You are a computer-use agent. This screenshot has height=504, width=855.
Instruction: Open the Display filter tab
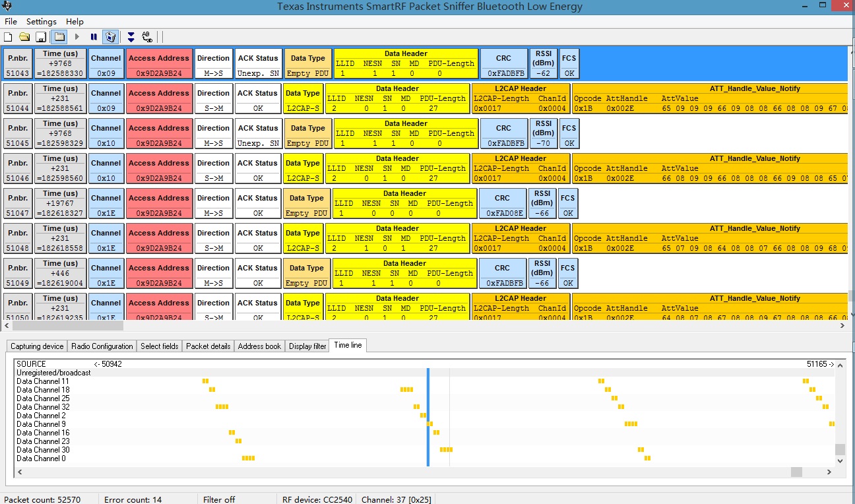pyautogui.click(x=307, y=346)
